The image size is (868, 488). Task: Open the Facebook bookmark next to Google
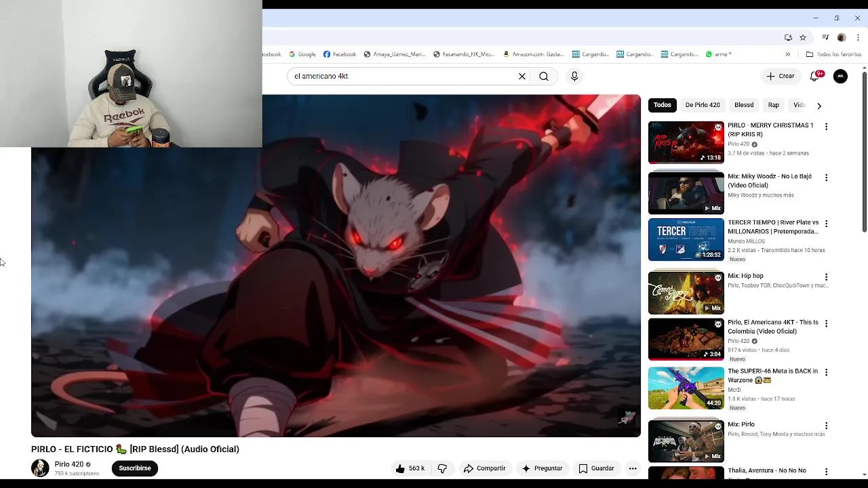tap(340, 54)
